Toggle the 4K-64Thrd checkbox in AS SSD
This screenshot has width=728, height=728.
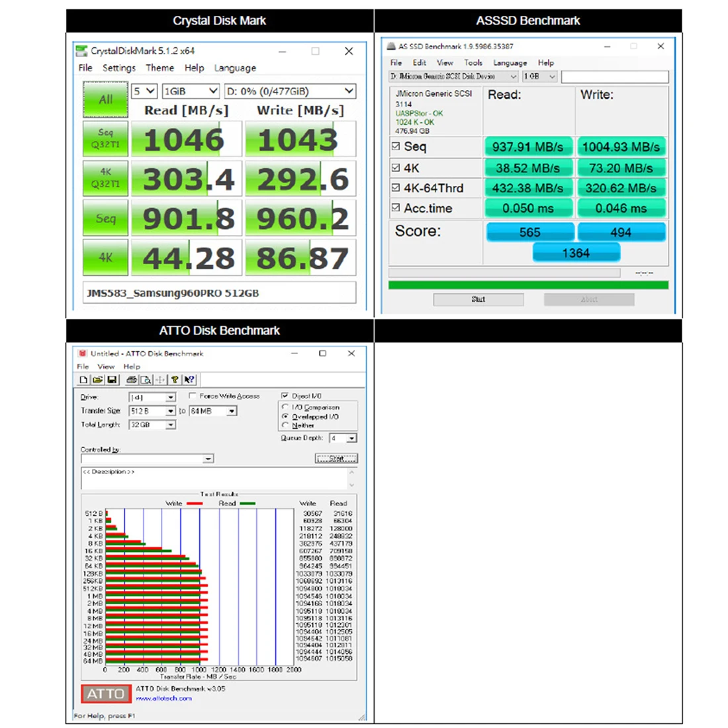[396, 187]
